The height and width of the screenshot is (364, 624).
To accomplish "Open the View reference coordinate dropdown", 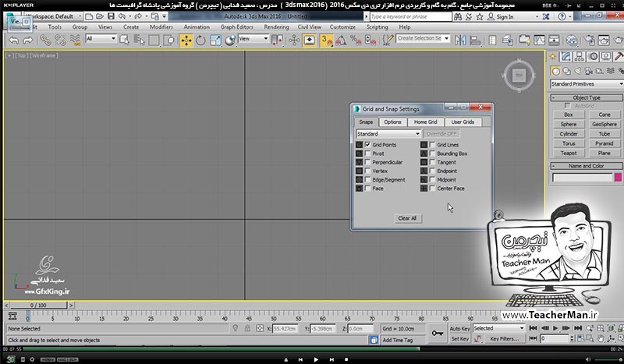I will click(x=253, y=39).
